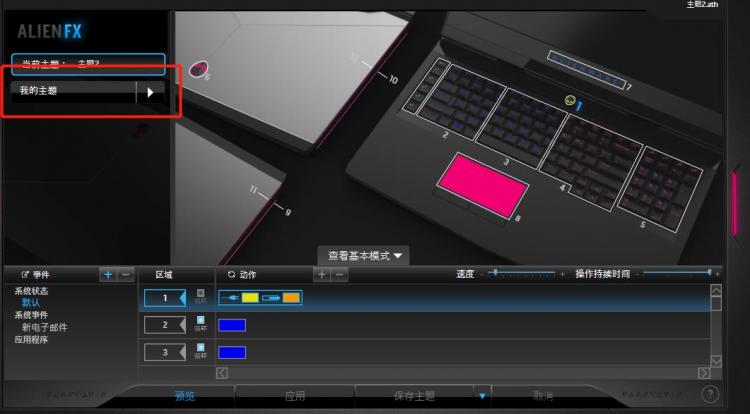The height and width of the screenshot is (414, 750).
Task: Add a new action with plus icon
Action: pyautogui.click(x=322, y=274)
